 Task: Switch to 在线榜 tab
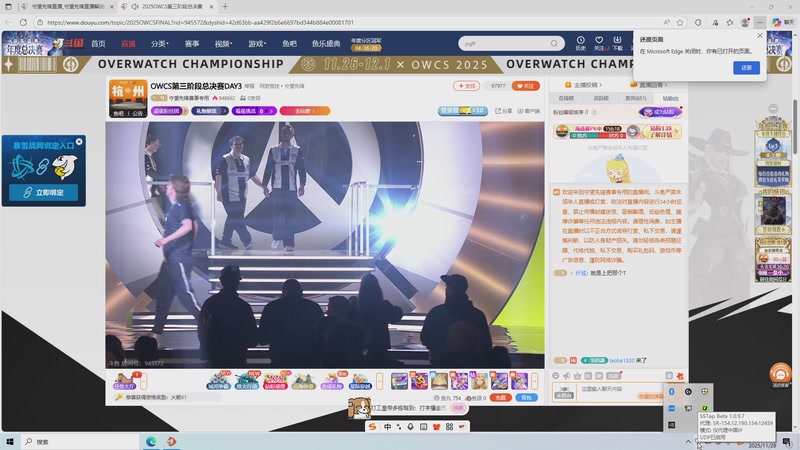[566, 98]
